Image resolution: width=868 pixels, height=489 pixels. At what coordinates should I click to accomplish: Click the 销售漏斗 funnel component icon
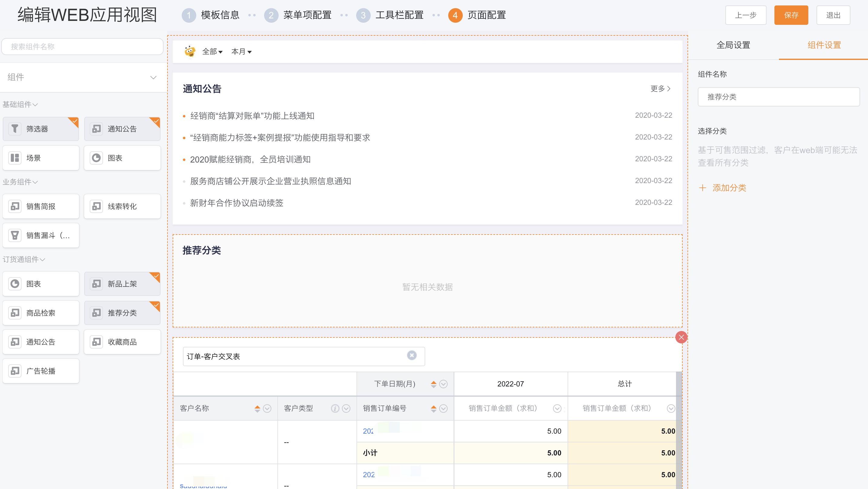point(15,235)
